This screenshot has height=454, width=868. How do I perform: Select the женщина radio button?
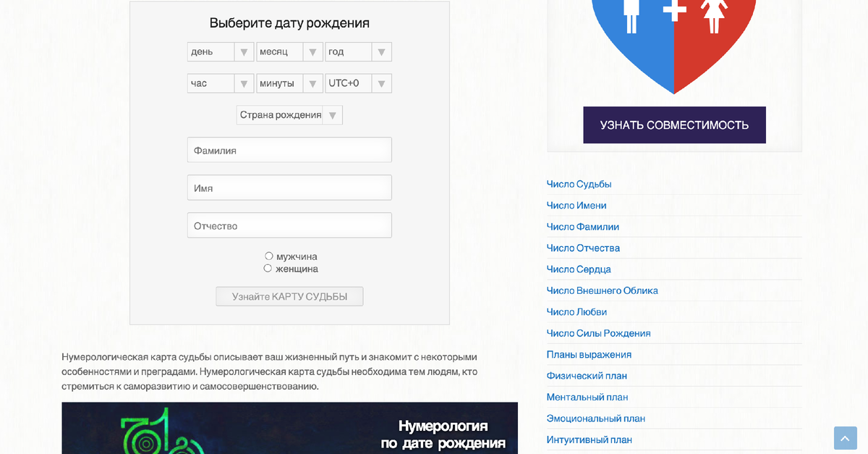[268, 269]
